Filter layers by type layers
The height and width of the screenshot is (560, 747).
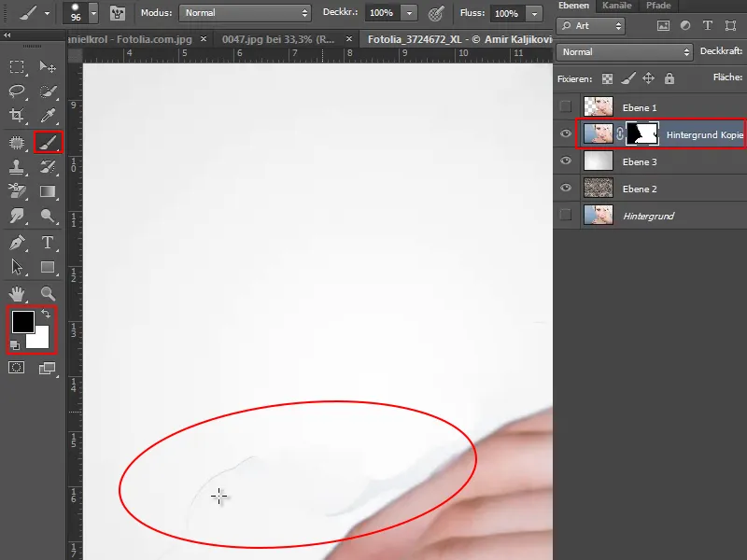pyautogui.click(x=708, y=26)
